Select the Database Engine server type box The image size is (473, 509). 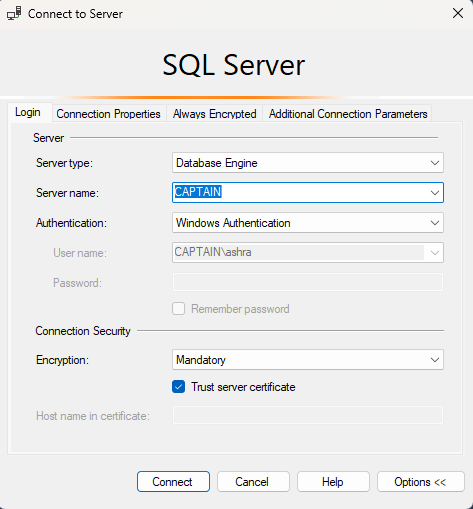[308, 163]
